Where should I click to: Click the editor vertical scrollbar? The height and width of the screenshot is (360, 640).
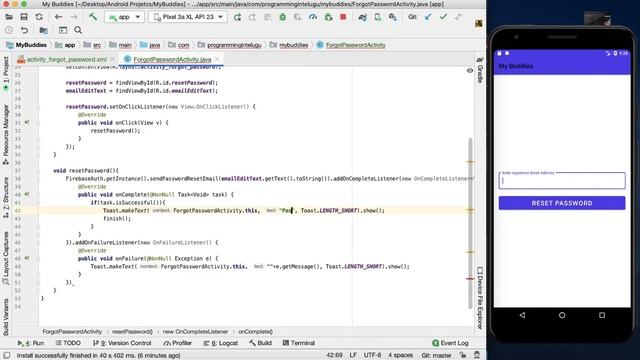click(x=470, y=222)
